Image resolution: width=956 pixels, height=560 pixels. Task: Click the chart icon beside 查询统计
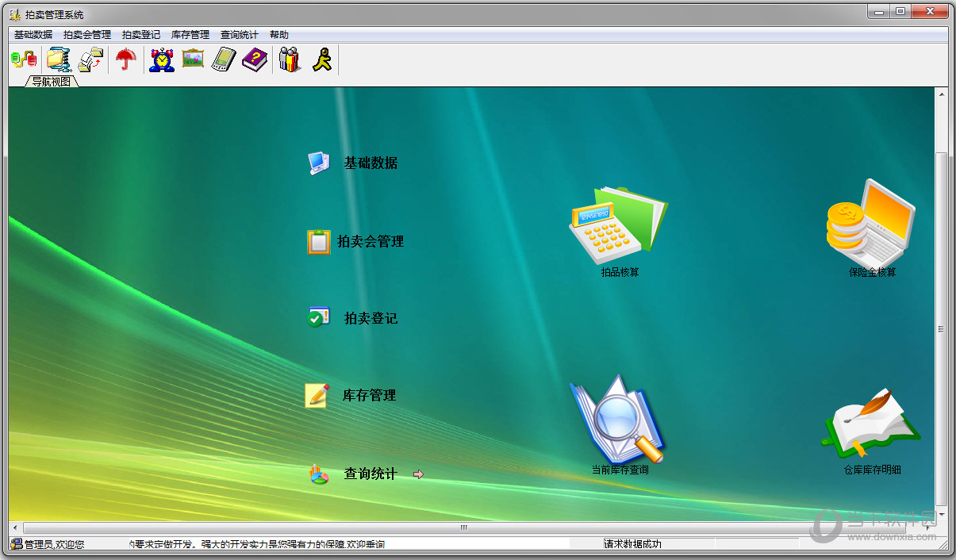click(x=319, y=474)
